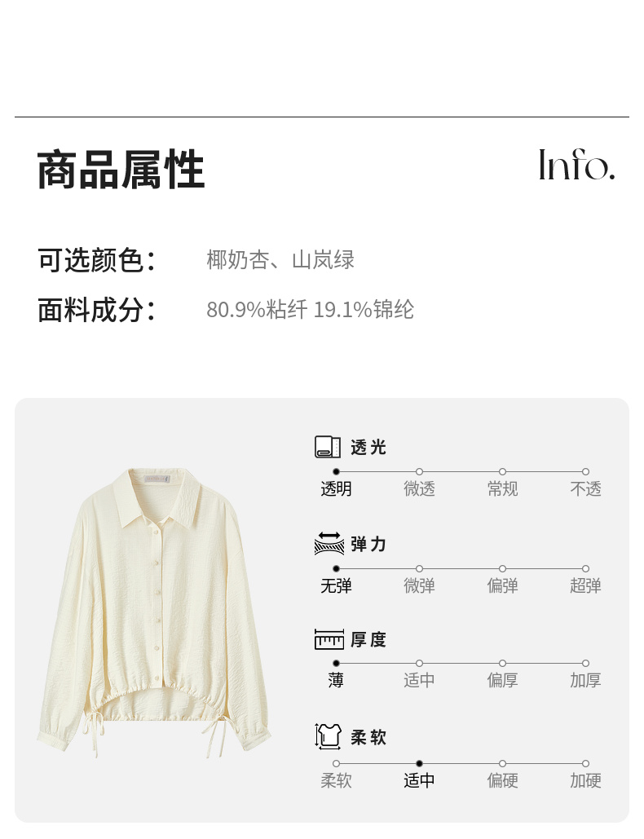Viewport: 644px width, 839px height.
Task: Click the 椰奶杏、山岚绿 color options text
Action: (x=280, y=260)
